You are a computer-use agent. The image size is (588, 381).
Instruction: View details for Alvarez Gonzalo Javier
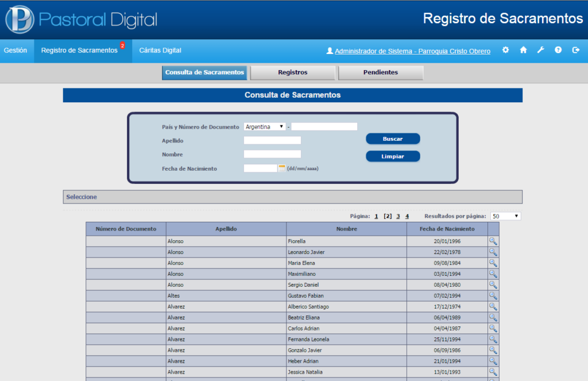coord(493,350)
